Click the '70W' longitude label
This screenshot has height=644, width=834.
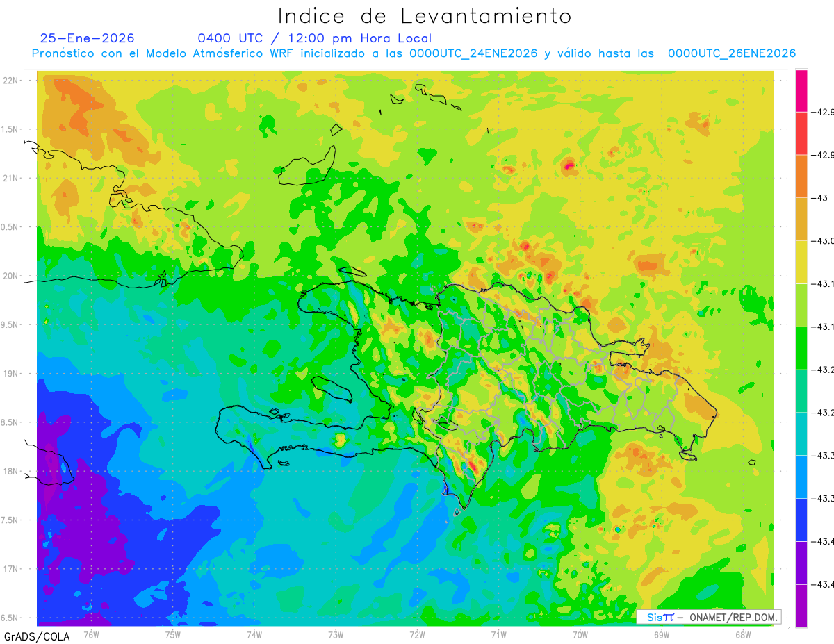[580, 634]
